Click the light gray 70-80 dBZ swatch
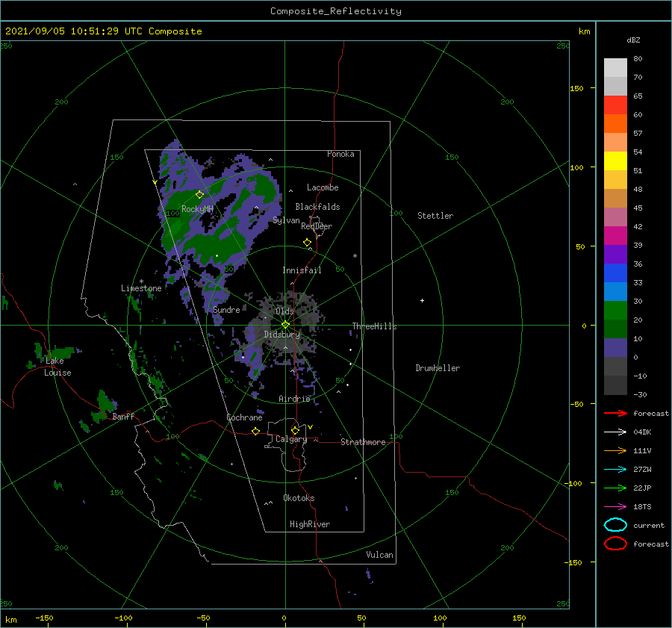Screen dimensions: 672x628 (x=615, y=67)
